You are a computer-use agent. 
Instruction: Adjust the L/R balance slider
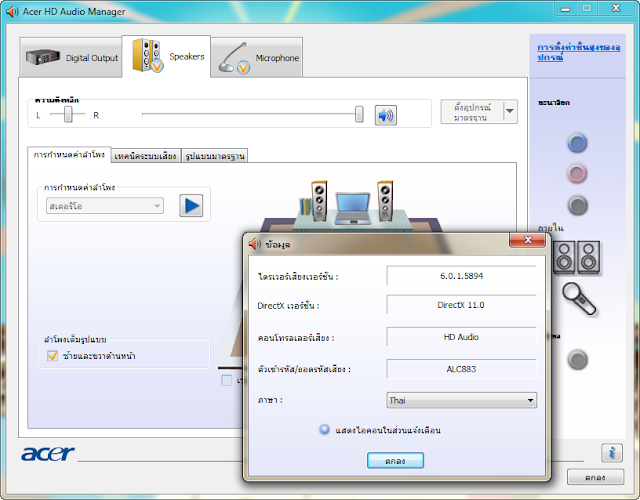[68, 114]
